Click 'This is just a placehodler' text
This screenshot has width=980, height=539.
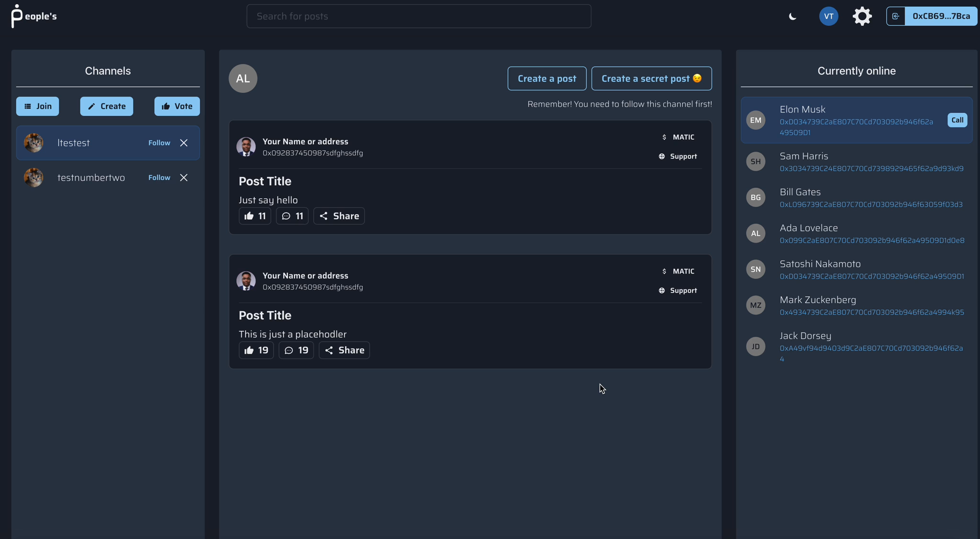(x=292, y=334)
